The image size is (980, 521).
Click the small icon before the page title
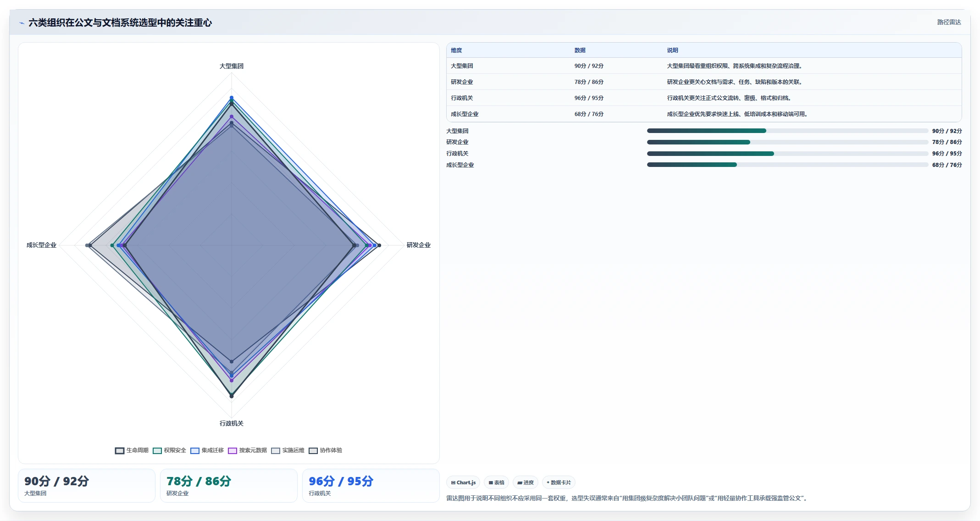pyautogui.click(x=22, y=23)
